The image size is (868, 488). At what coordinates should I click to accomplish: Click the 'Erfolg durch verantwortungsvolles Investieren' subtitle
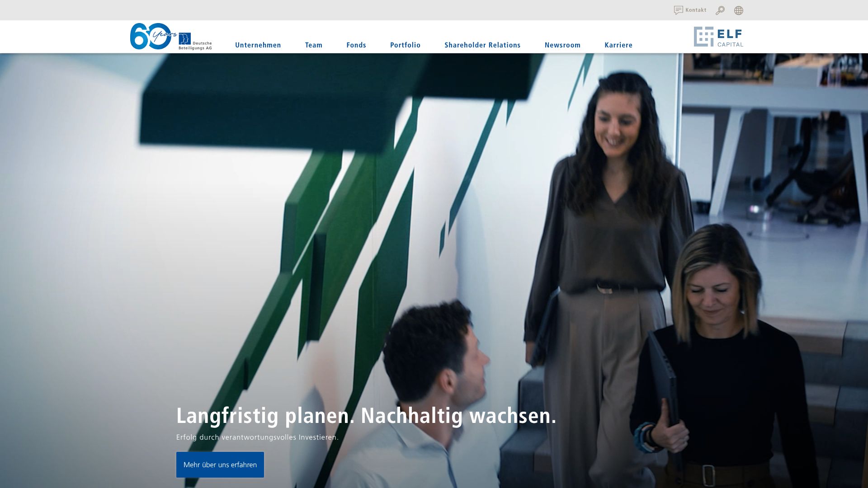tap(257, 437)
